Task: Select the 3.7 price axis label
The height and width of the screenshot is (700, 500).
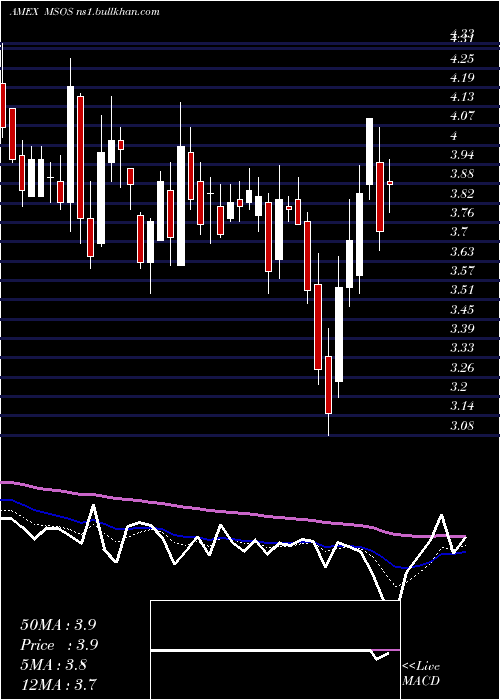Action: click(459, 232)
